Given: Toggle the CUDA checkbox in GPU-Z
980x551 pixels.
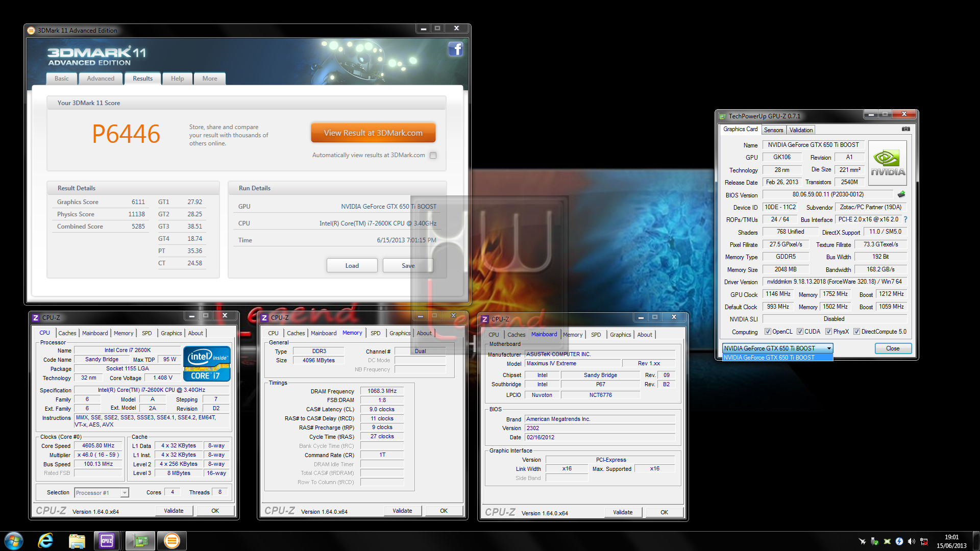Looking at the screenshot, I should pos(800,332).
